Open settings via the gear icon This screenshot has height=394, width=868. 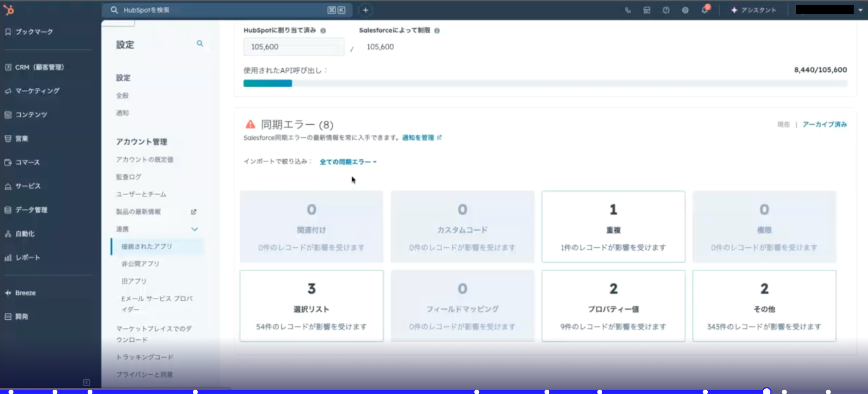pyautogui.click(x=685, y=10)
